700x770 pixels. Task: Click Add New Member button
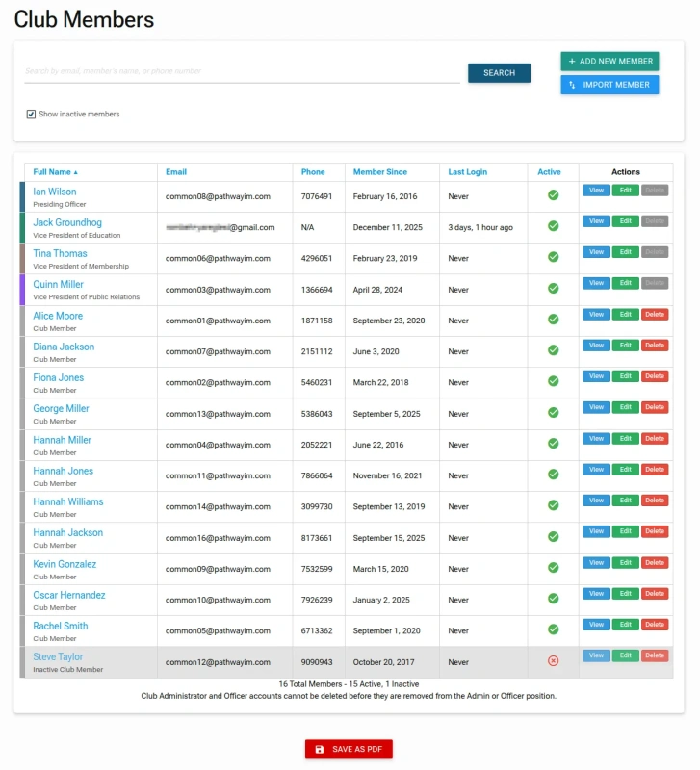(x=609, y=62)
